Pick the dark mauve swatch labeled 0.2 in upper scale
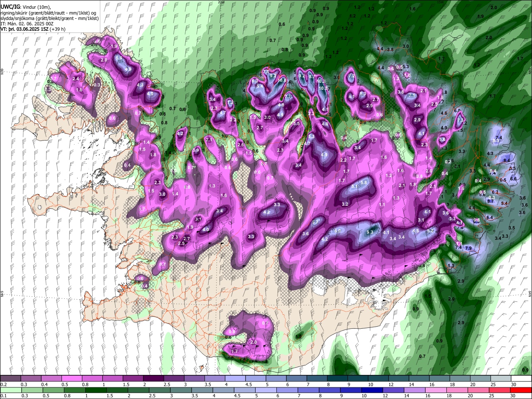 coord(11,379)
